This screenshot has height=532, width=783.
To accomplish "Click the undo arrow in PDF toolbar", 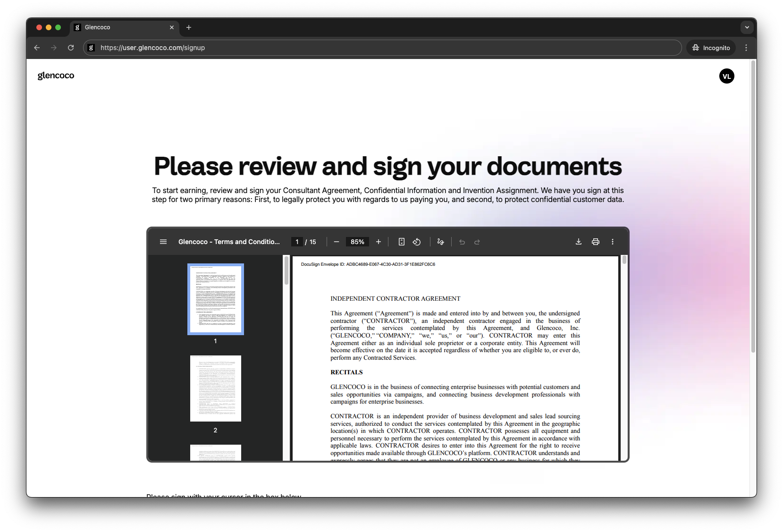I will (462, 242).
